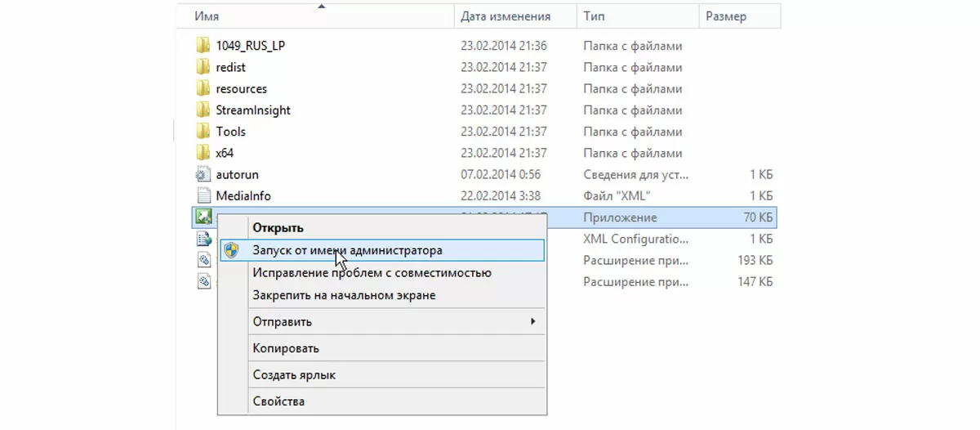980x430 pixels.
Task: Click the Сведения для уст... type cell
Action: (x=636, y=174)
